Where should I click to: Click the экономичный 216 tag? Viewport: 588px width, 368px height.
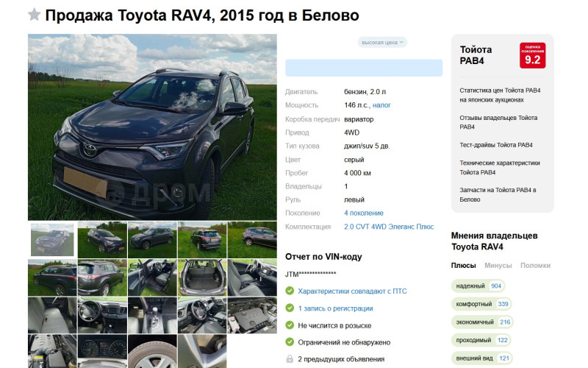click(x=482, y=322)
